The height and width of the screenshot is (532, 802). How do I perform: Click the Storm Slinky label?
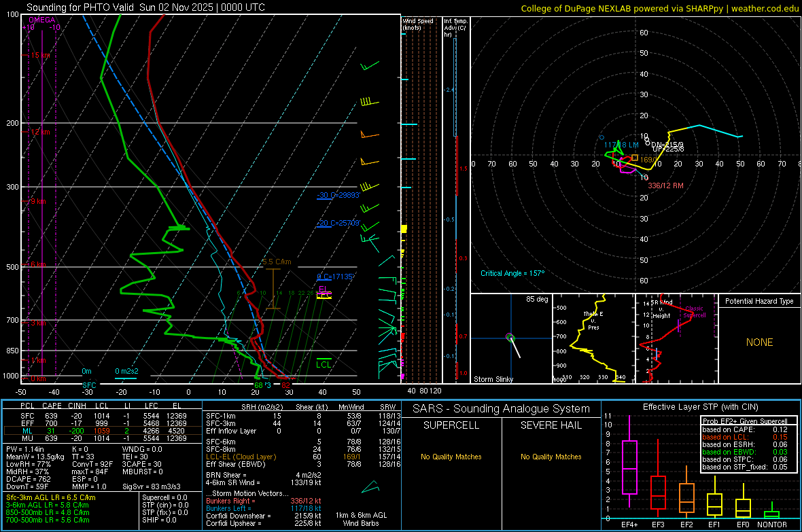click(x=493, y=379)
